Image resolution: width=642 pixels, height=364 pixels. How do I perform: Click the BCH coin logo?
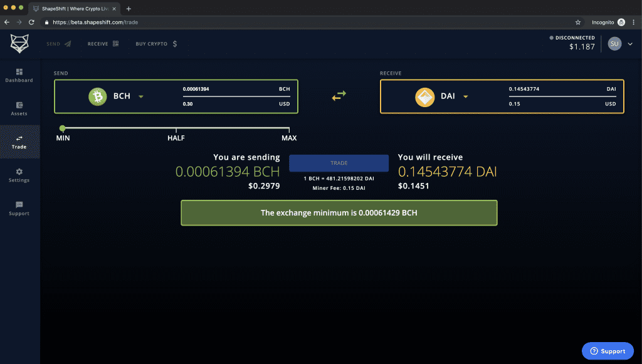click(x=97, y=96)
